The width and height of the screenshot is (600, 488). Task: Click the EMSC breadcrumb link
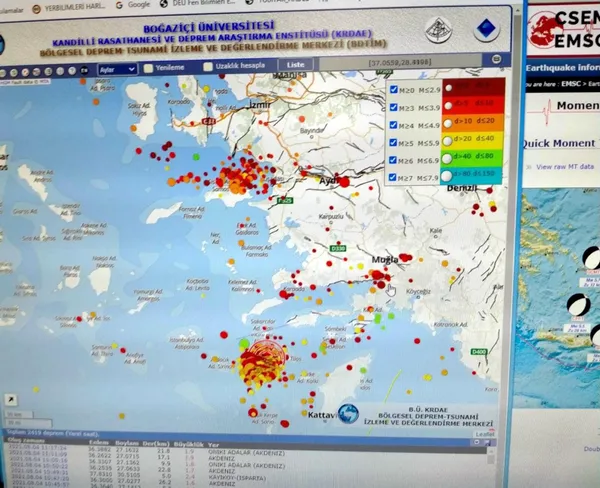pyautogui.click(x=571, y=83)
